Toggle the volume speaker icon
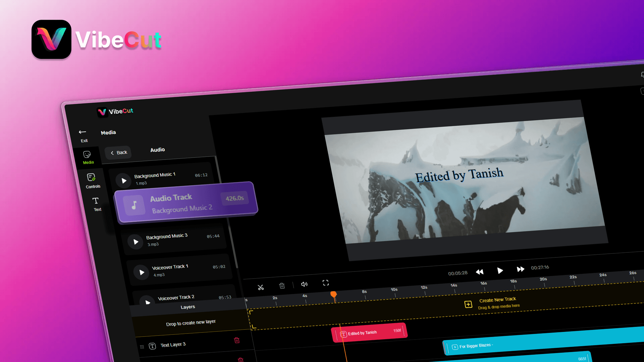The image size is (644, 362). [304, 284]
